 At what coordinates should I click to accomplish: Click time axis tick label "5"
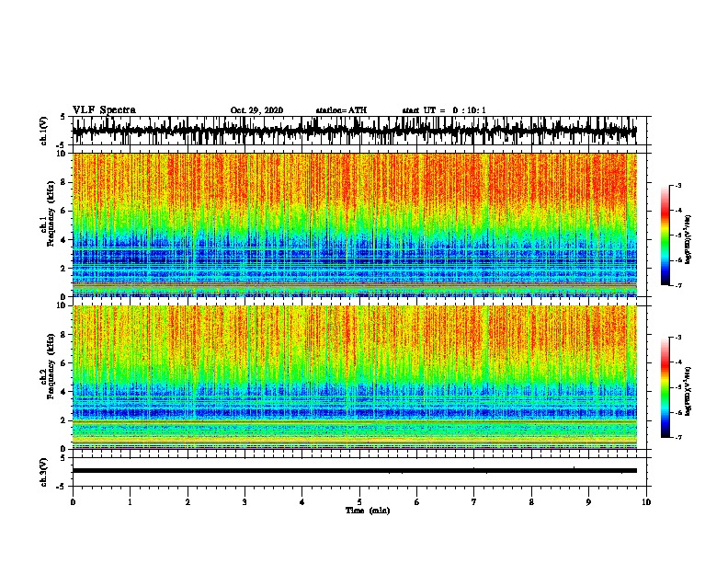point(359,502)
